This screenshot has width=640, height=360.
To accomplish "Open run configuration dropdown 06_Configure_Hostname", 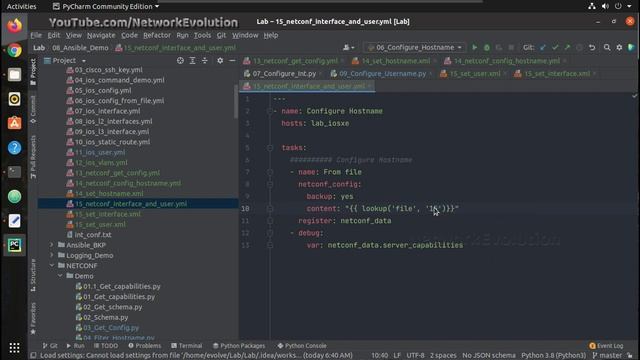I will (x=415, y=47).
